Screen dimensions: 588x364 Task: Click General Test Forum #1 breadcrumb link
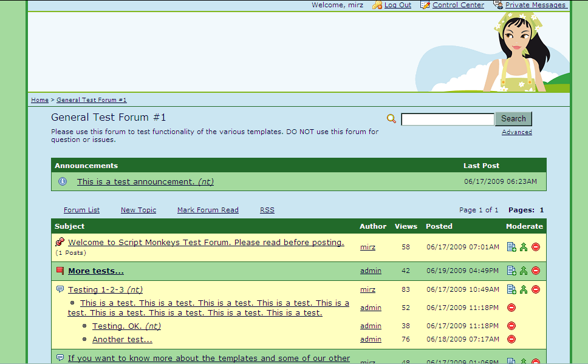tap(92, 100)
